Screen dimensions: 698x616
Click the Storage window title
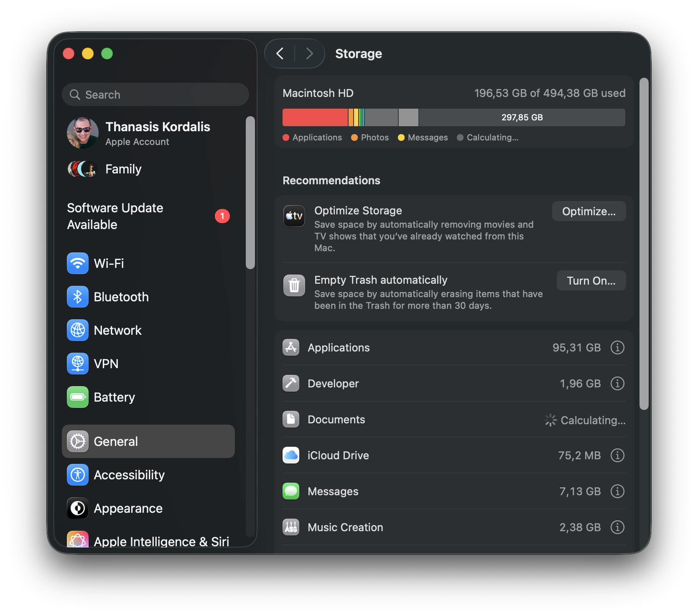click(359, 53)
